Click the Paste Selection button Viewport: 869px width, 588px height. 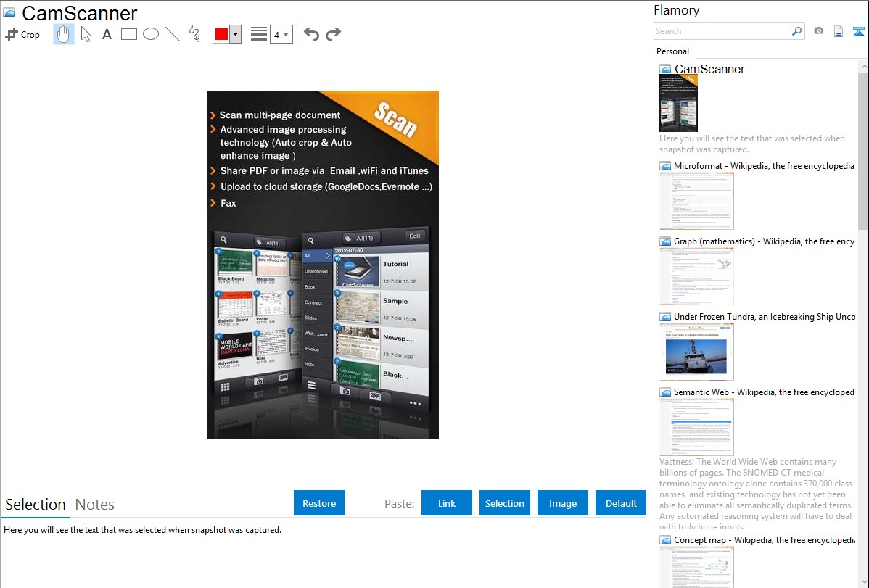click(504, 503)
